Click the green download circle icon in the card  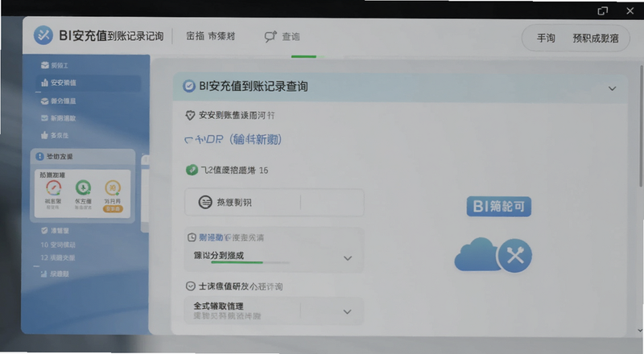point(84,187)
